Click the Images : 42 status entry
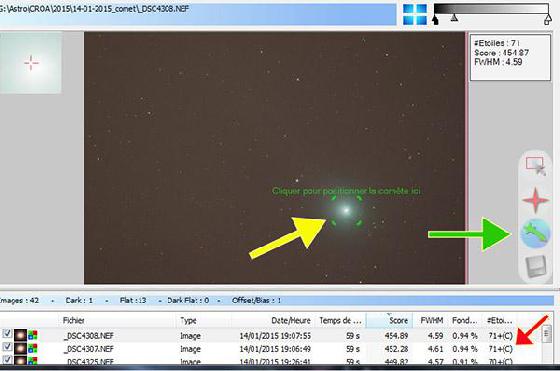Image resolution: width=560 pixels, height=371 pixels. pos(19,300)
